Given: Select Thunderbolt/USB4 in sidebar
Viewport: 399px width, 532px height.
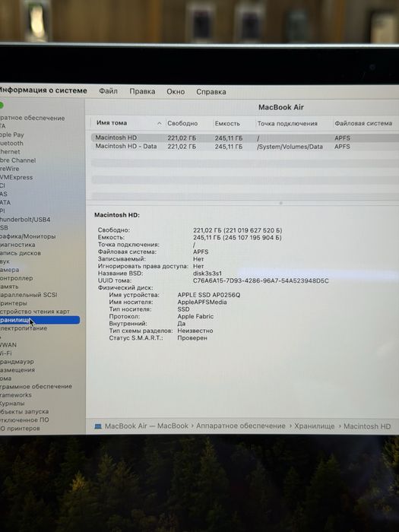Looking at the screenshot, I should pos(25,220).
